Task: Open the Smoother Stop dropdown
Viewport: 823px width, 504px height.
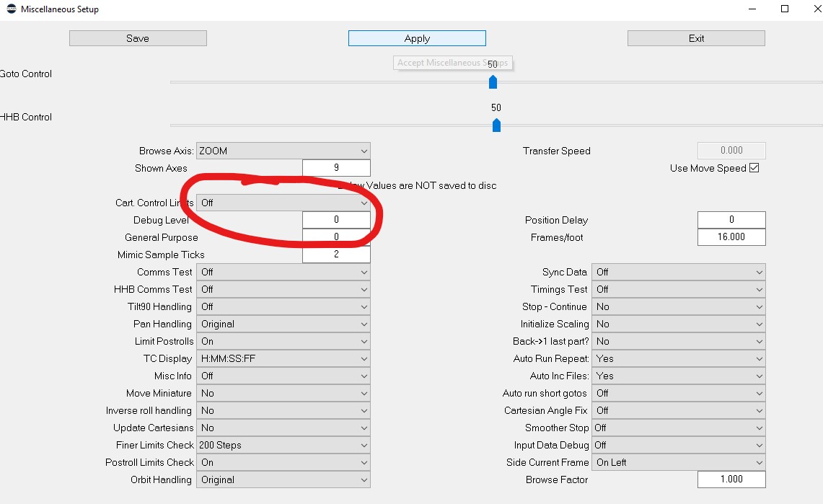Action: click(x=679, y=428)
